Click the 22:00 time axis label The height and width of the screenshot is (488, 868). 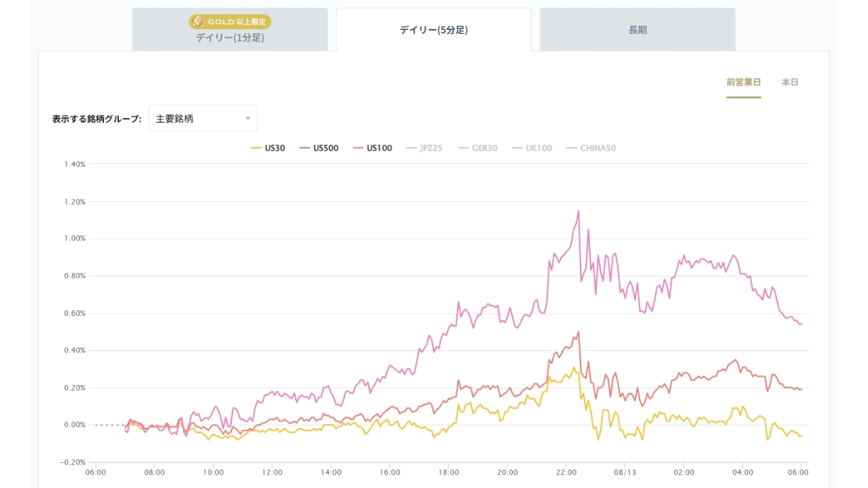566,472
